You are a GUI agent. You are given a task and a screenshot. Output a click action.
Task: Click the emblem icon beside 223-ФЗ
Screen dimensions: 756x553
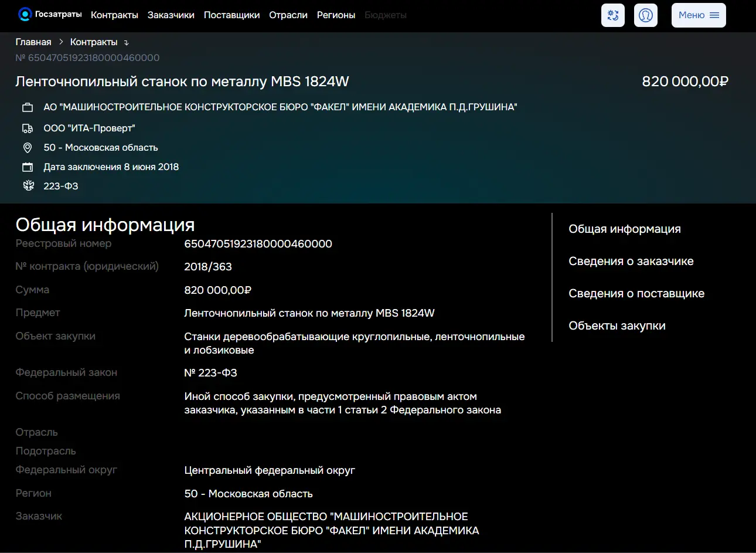28,186
